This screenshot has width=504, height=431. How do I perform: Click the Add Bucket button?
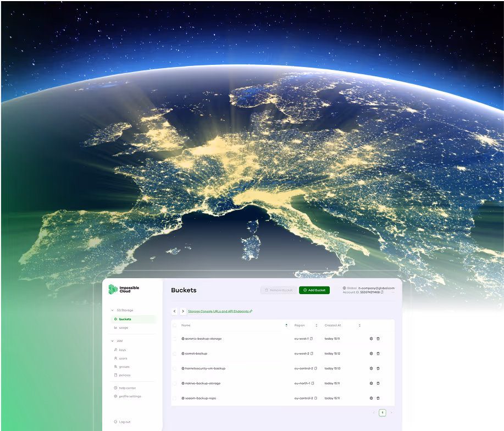(x=314, y=290)
